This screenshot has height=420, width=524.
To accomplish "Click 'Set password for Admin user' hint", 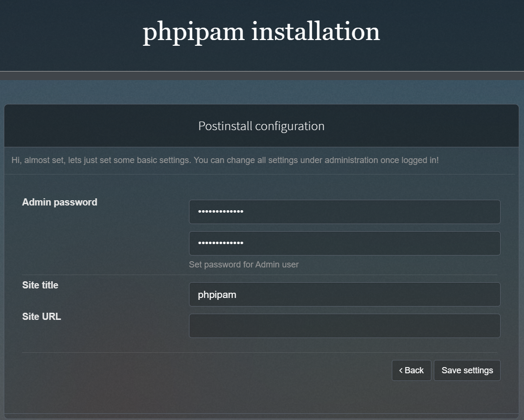I will (243, 265).
